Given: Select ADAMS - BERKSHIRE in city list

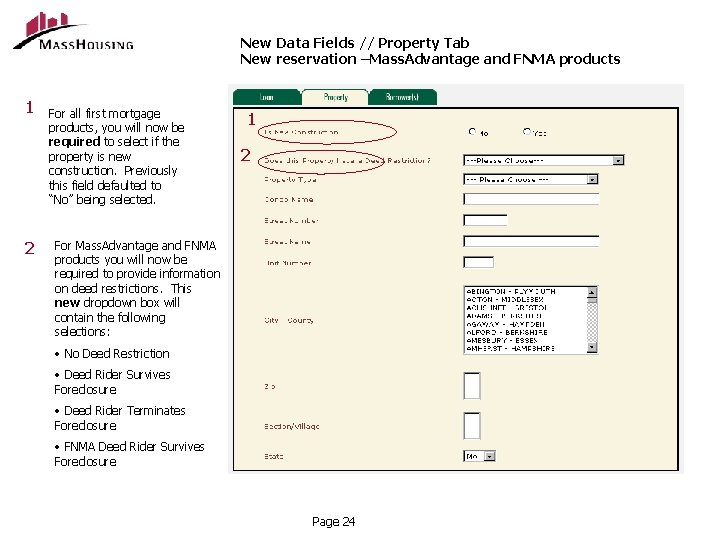Looking at the screenshot, I should (x=526, y=316).
